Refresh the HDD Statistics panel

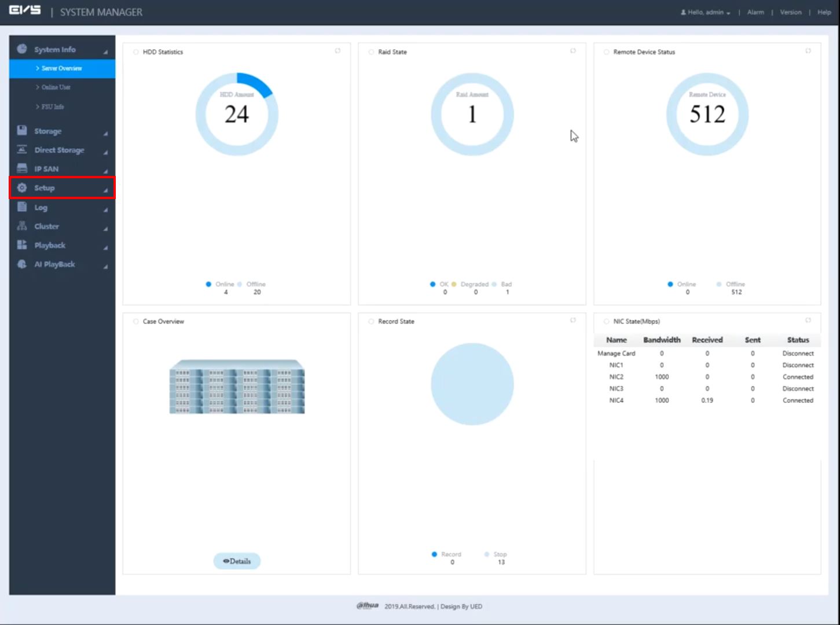(x=338, y=51)
